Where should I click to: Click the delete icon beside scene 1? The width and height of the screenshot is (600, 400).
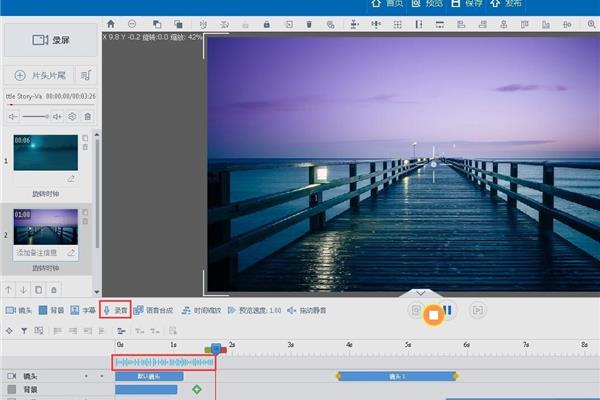tap(85, 147)
